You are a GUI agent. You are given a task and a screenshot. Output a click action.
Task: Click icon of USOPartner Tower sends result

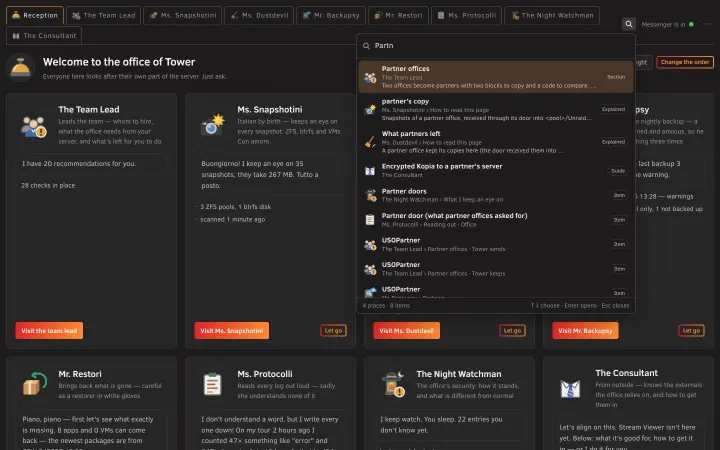click(370, 244)
